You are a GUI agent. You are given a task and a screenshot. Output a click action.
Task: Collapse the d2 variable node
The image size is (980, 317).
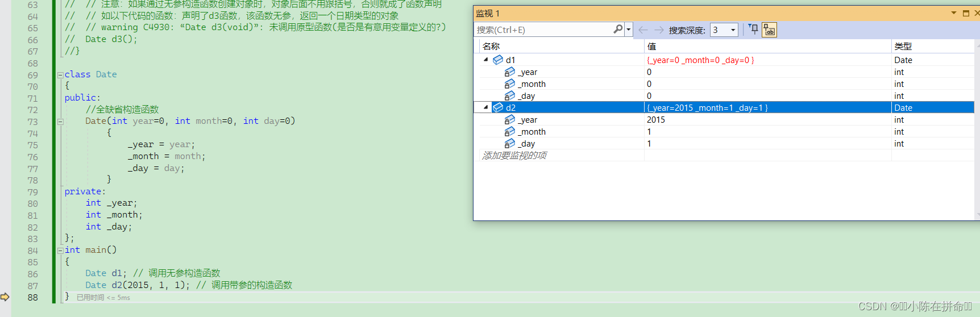click(485, 107)
